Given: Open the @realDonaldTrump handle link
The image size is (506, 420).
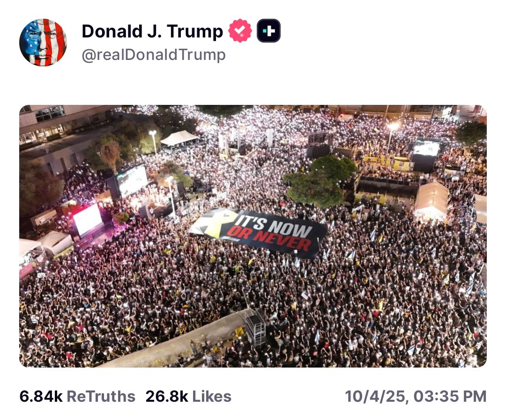Looking at the screenshot, I should click(x=154, y=54).
